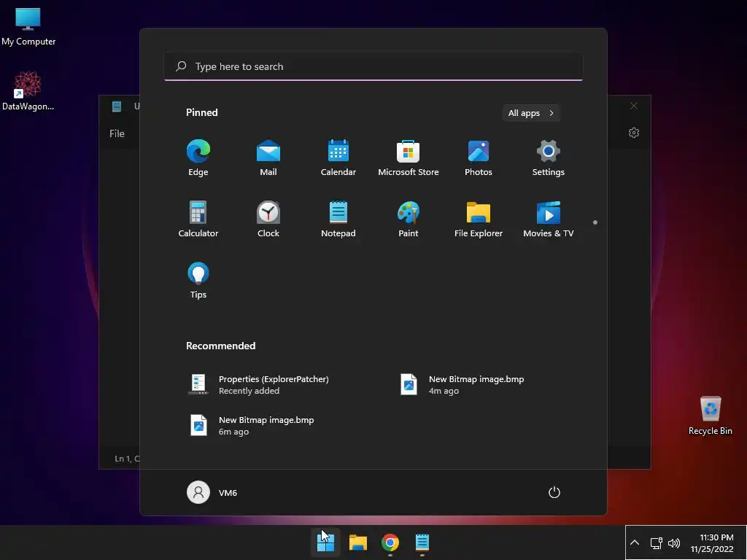747x560 pixels.
Task: Switch to Notepad on the taskbar
Action: tap(422, 542)
